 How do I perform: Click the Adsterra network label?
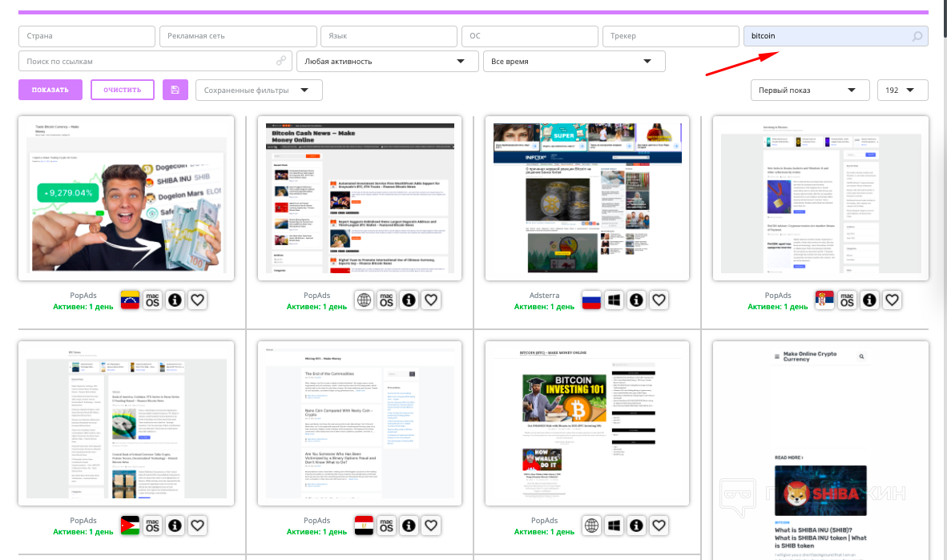click(x=544, y=296)
